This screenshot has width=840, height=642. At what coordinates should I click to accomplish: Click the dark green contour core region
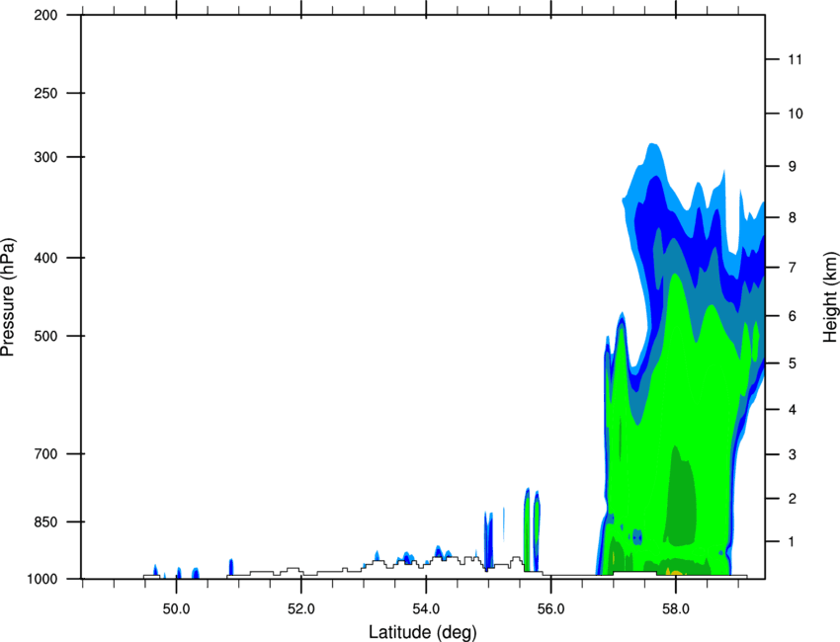679,498
